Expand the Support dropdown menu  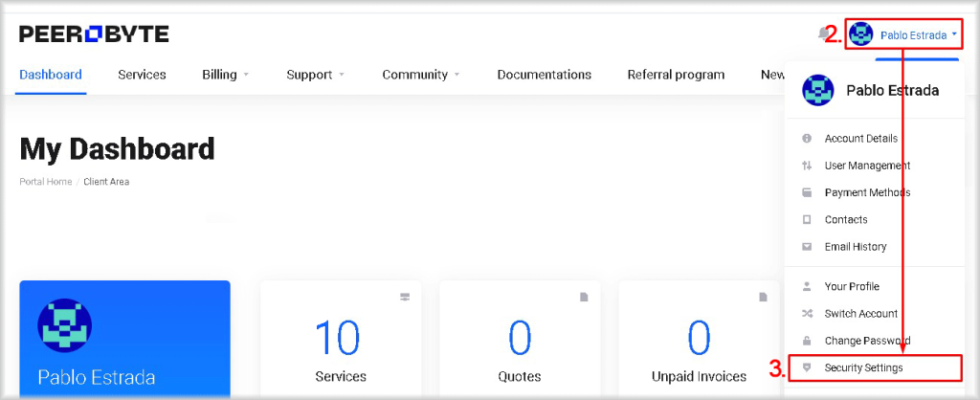pos(316,75)
